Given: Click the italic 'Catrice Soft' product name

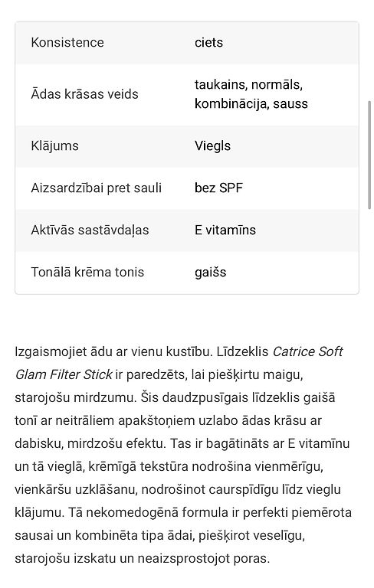Looking at the screenshot, I should tap(307, 351).
